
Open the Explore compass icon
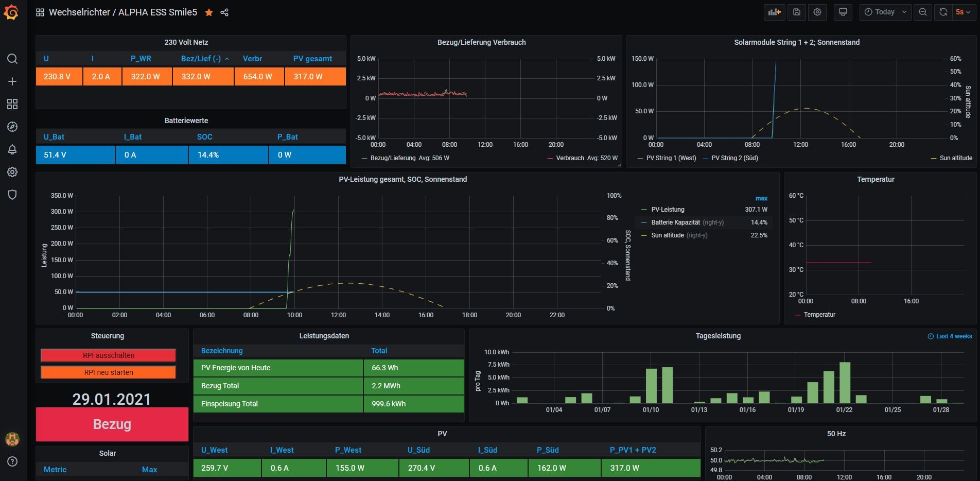[12, 127]
